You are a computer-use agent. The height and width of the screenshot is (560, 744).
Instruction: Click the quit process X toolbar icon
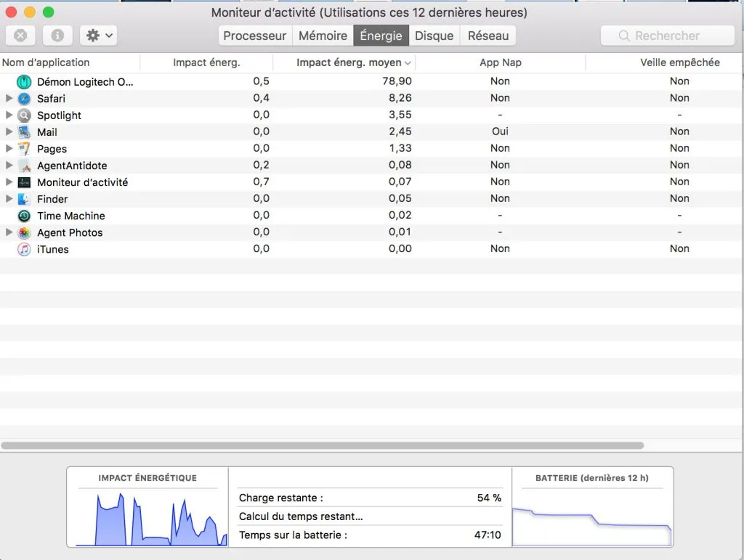20,35
